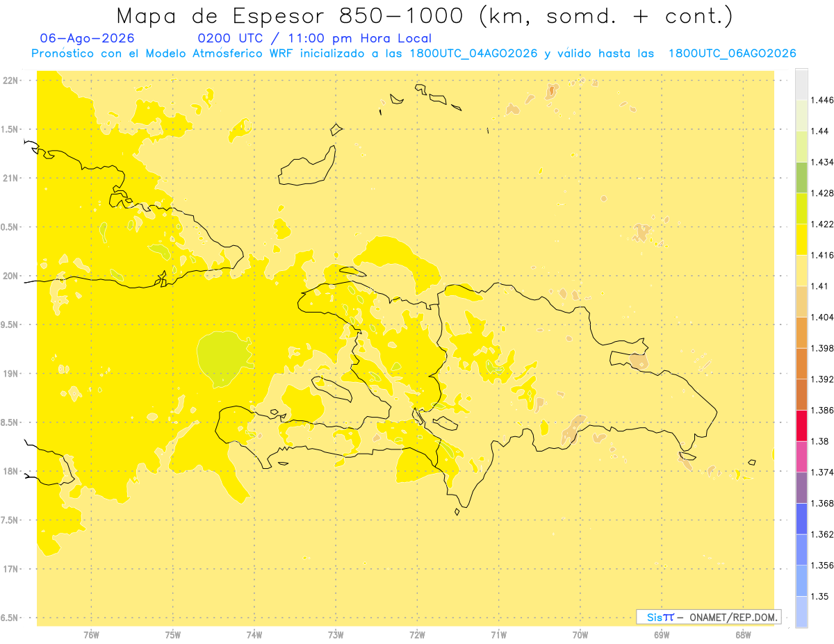Click the legend value 1.362
This screenshot has height=644, width=834.
coord(822,534)
